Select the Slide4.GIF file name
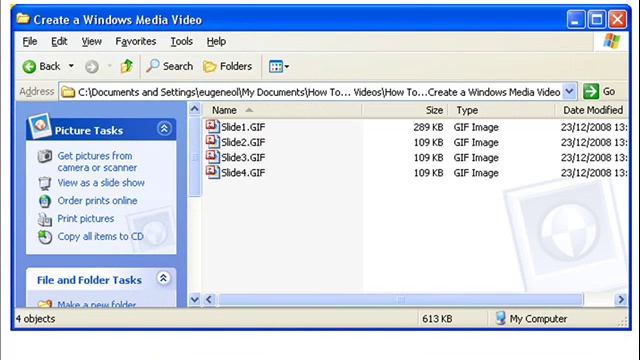640x360 pixels. click(243, 173)
